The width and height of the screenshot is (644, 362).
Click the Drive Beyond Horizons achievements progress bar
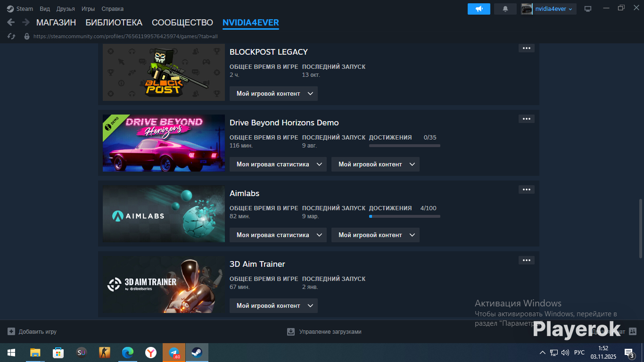tap(405, 146)
